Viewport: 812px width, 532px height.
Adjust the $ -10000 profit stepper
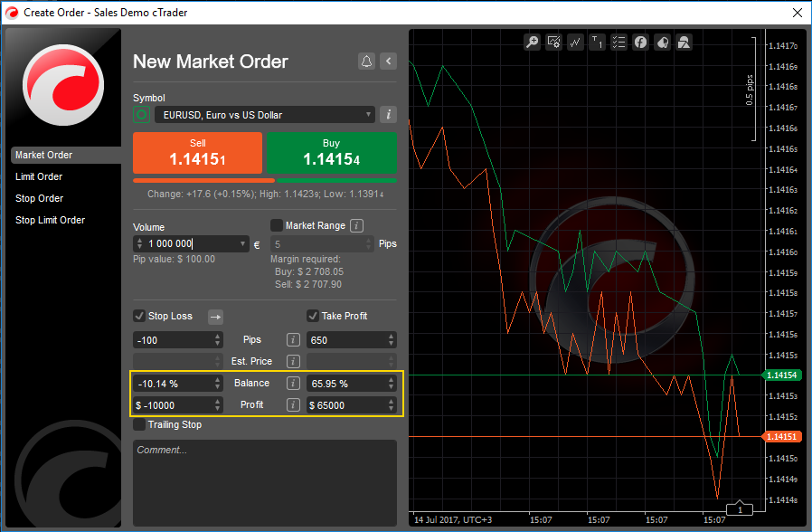[x=218, y=405]
